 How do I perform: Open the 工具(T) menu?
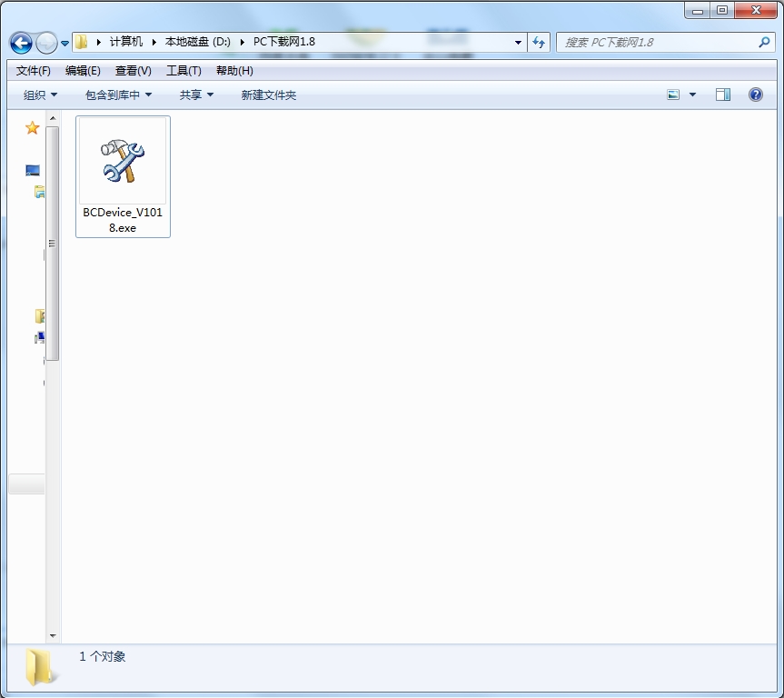click(x=184, y=71)
